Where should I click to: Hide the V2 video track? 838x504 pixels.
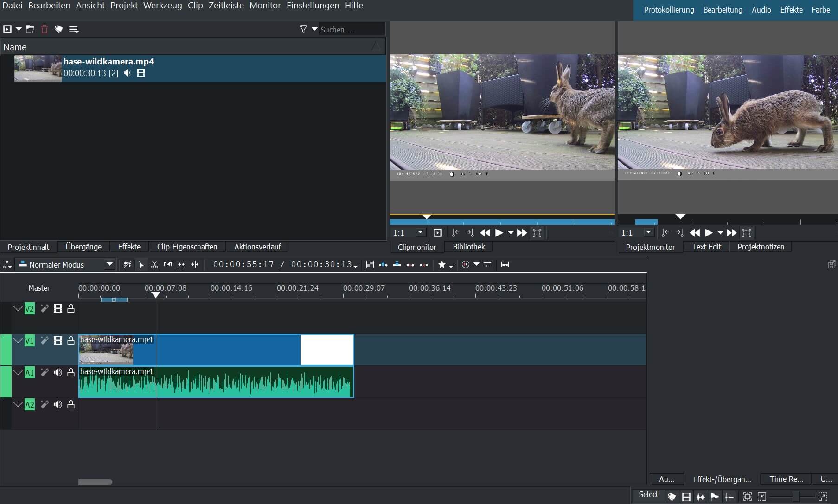pos(58,308)
